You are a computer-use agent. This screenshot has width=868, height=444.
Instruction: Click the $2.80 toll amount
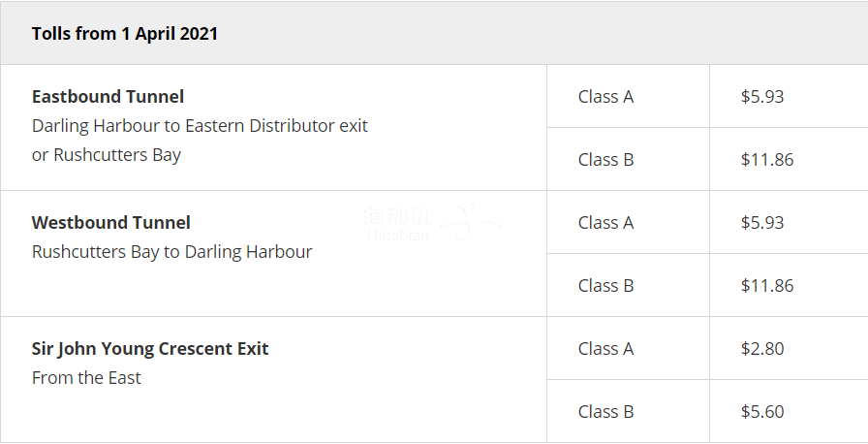pos(761,349)
